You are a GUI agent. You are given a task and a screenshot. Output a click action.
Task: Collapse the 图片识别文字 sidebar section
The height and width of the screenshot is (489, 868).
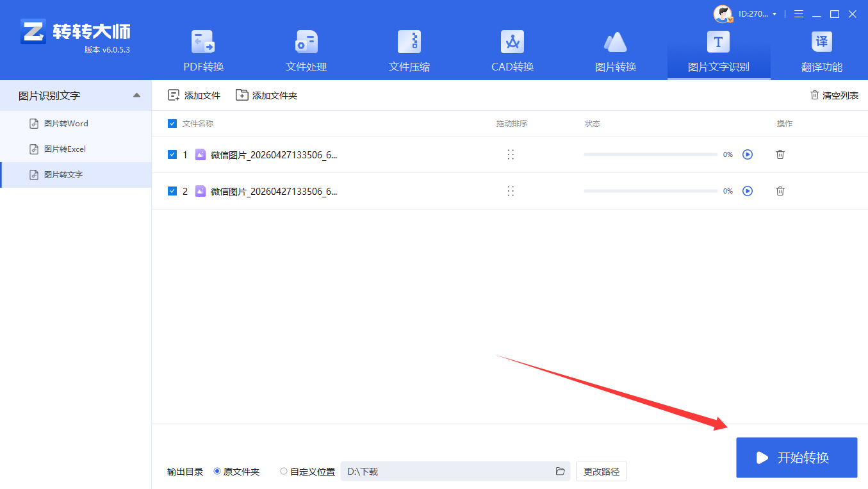click(136, 95)
